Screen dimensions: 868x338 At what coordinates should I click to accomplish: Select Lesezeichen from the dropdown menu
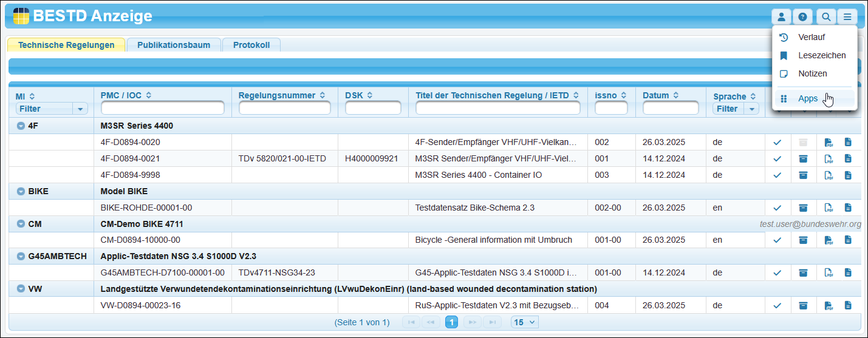tap(821, 55)
